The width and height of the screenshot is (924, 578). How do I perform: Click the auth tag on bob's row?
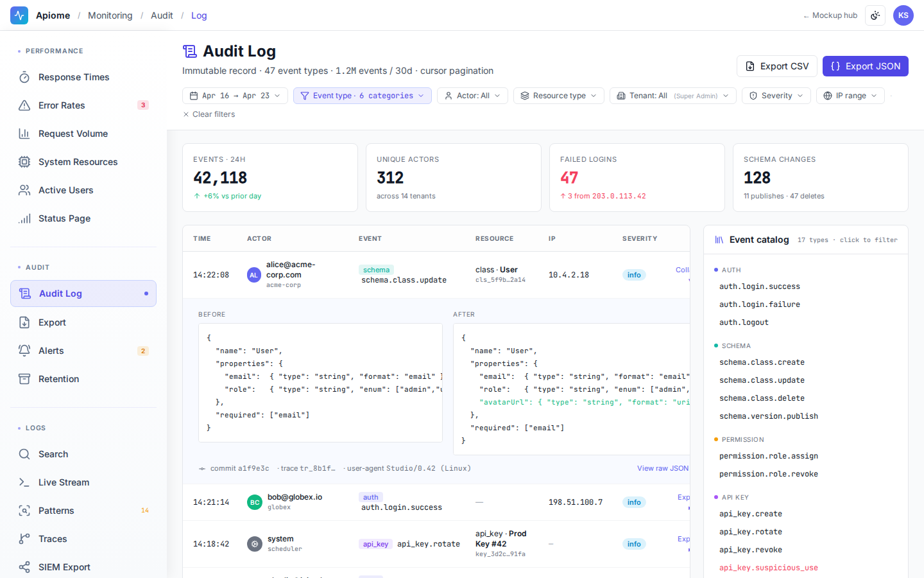(371, 497)
